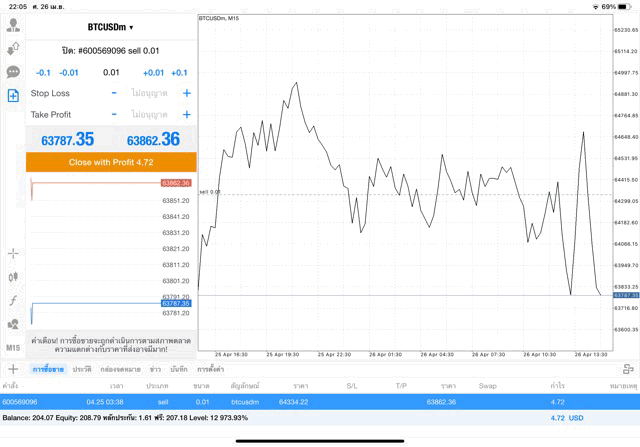640x447 pixels.
Task: Tap the new order document icon
Action: (x=13, y=96)
